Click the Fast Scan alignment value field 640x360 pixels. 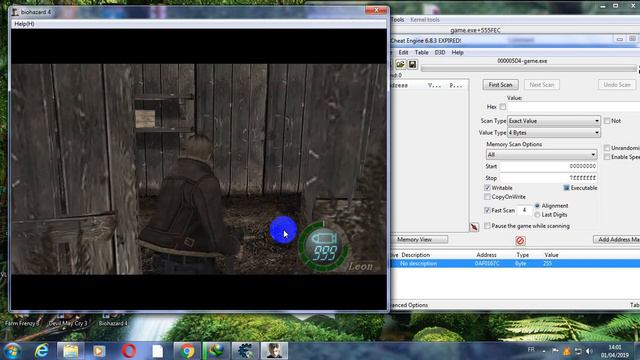pyautogui.click(x=524, y=210)
